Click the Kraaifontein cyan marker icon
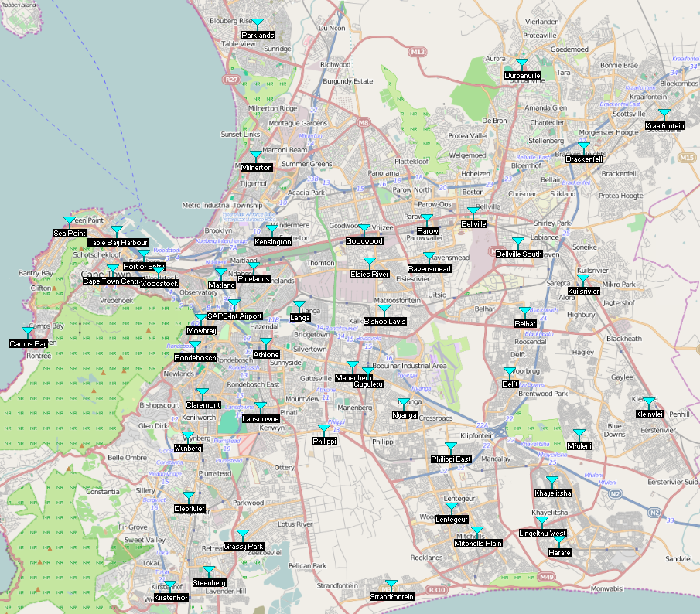 [664, 114]
